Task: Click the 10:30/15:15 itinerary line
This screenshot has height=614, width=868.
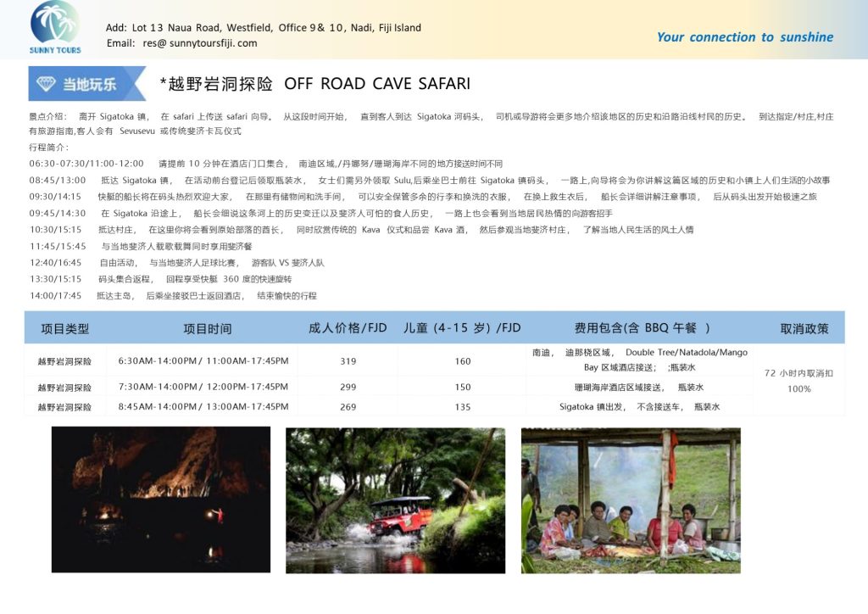Action: (361, 230)
